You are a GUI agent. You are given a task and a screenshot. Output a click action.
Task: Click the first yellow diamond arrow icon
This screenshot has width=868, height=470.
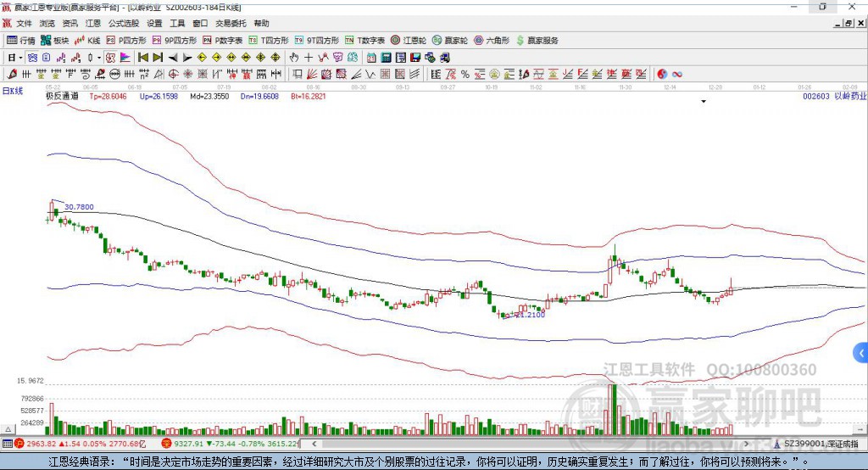[202, 58]
